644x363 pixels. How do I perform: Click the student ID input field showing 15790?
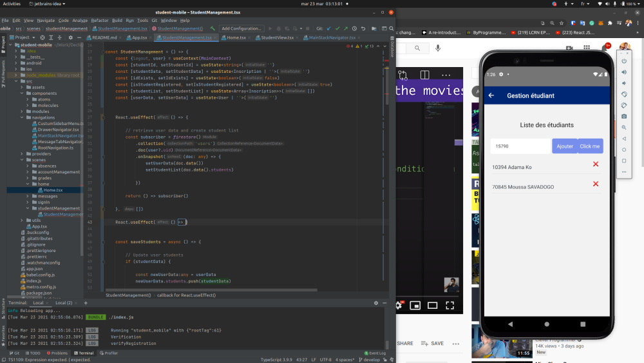[520, 146]
